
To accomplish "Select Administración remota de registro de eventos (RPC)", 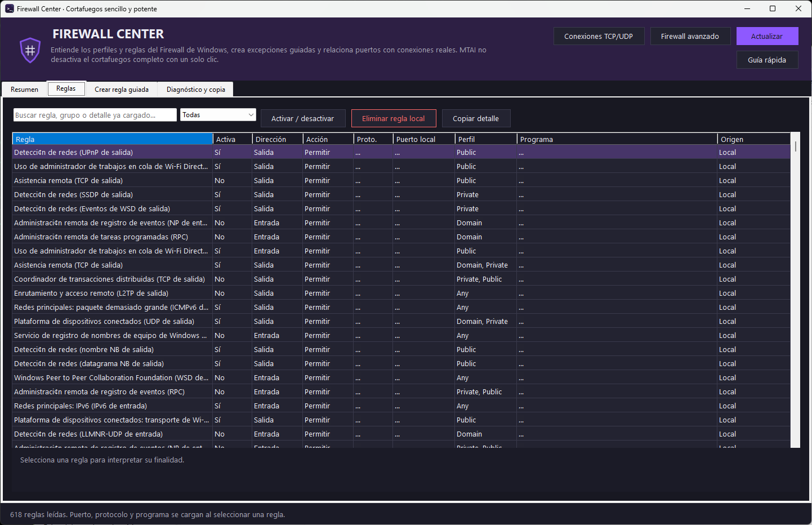I will pyautogui.click(x=401, y=391).
